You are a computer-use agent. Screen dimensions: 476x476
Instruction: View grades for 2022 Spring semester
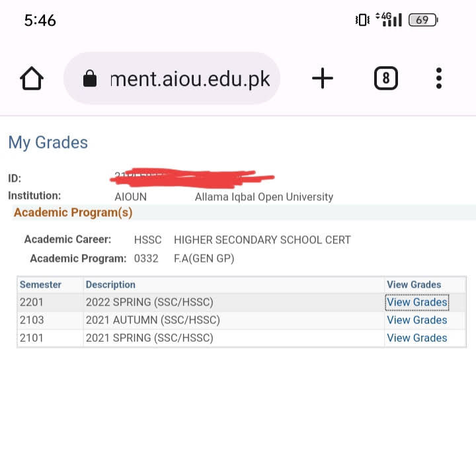point(416,302)
